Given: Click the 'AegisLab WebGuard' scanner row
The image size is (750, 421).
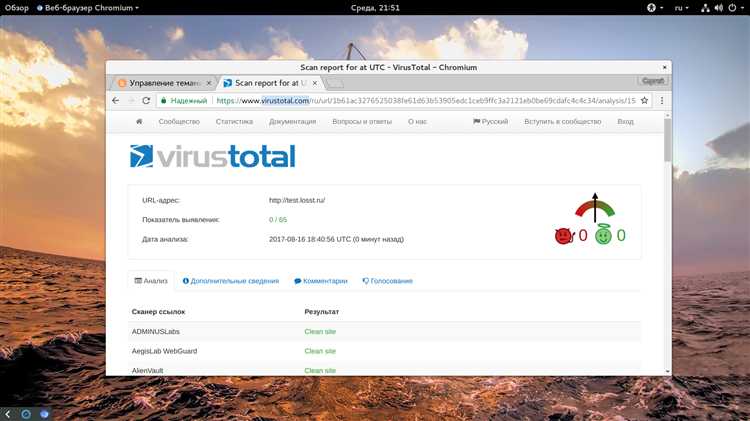Looking at the screenshot, I should (385, 351).
